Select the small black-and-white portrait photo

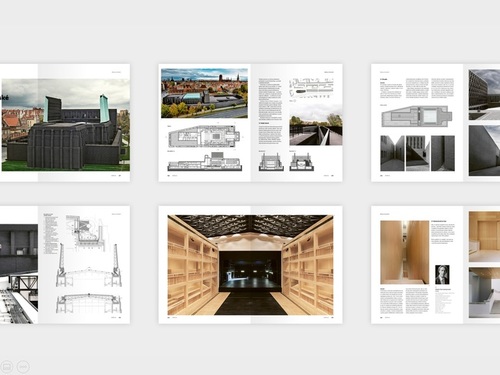coord(442,275)
